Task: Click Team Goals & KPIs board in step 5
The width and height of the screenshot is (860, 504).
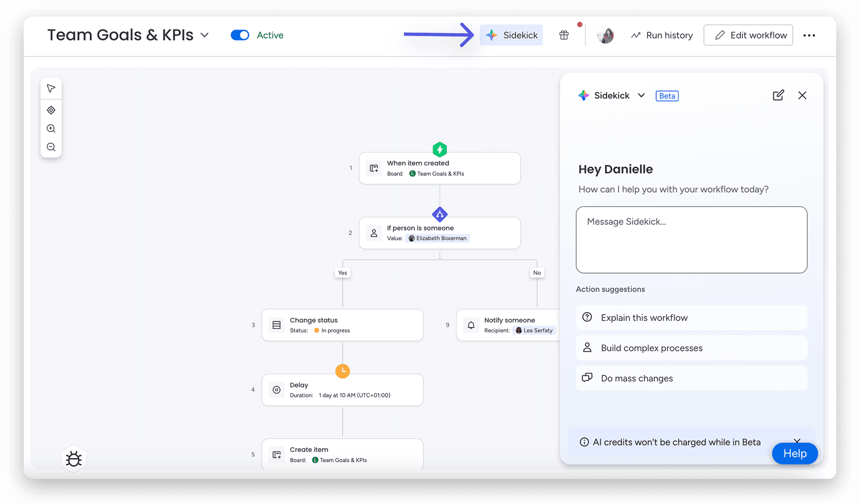Action: [x=339, y=460]
